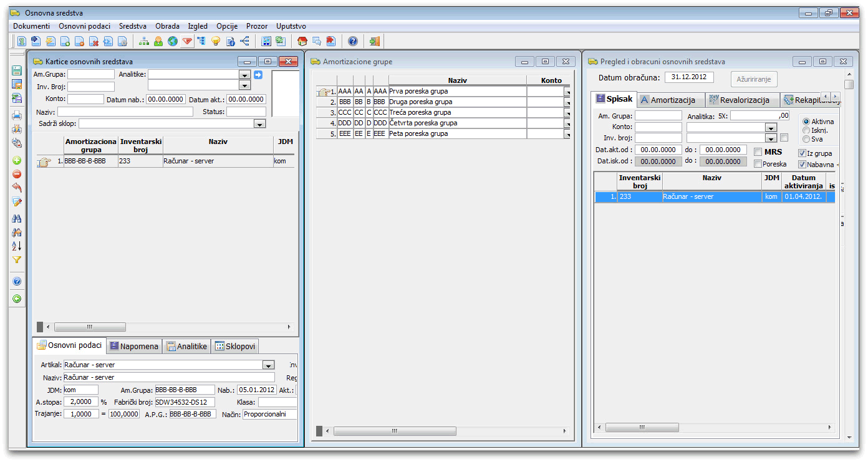Viewport: 868px width, 462px height.
Task: Select the Sva radio button
Action: (806, 139)
